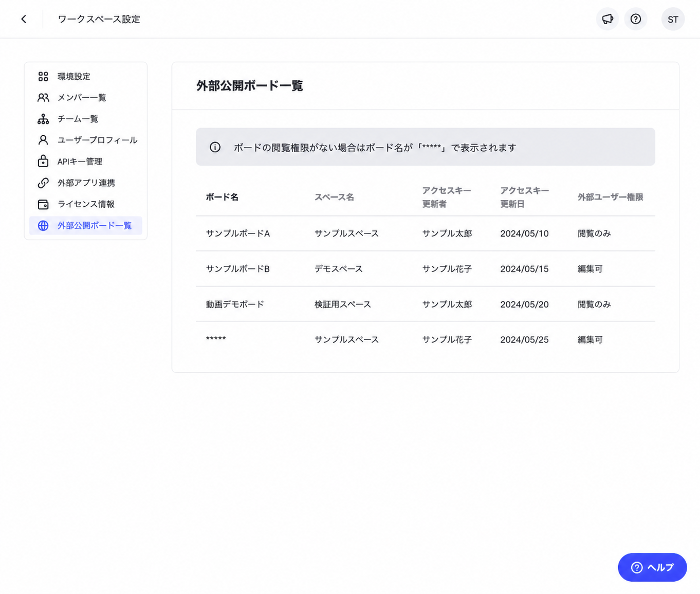Click the board name notice banner text

click(375, 148)
